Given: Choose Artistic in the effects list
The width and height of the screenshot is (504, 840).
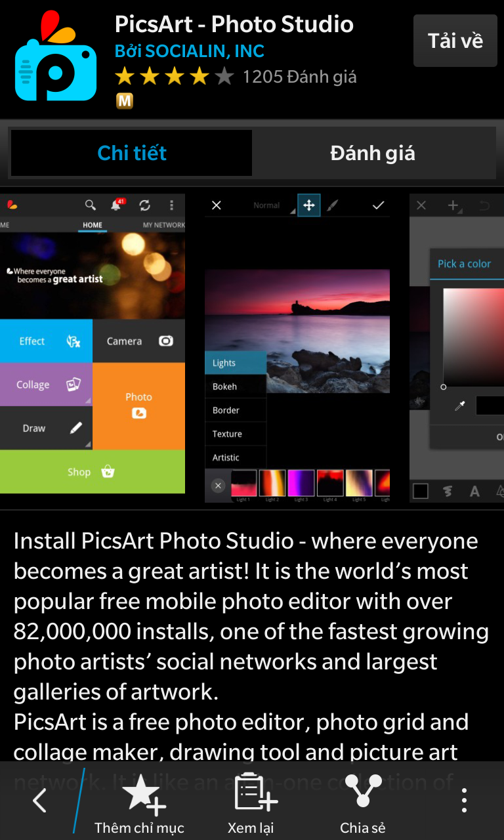Looking at the screenshot, I should tap(236, 457).
